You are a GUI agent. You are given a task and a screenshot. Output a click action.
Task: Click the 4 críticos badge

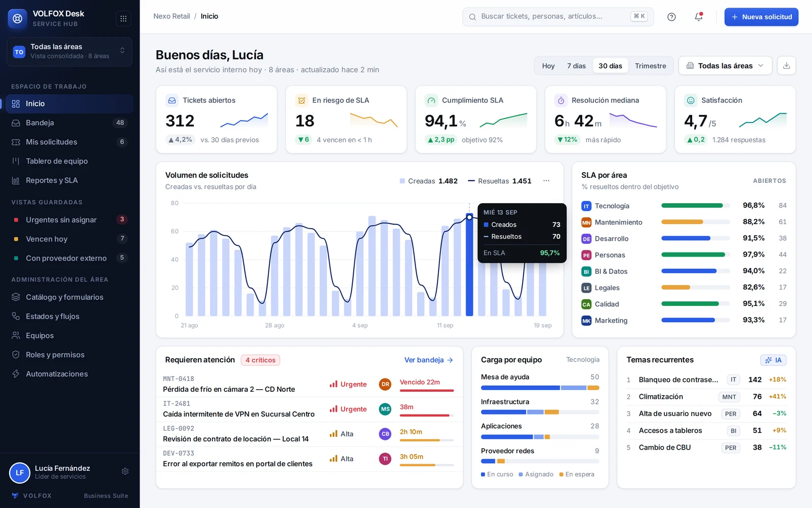pos(260,360)
